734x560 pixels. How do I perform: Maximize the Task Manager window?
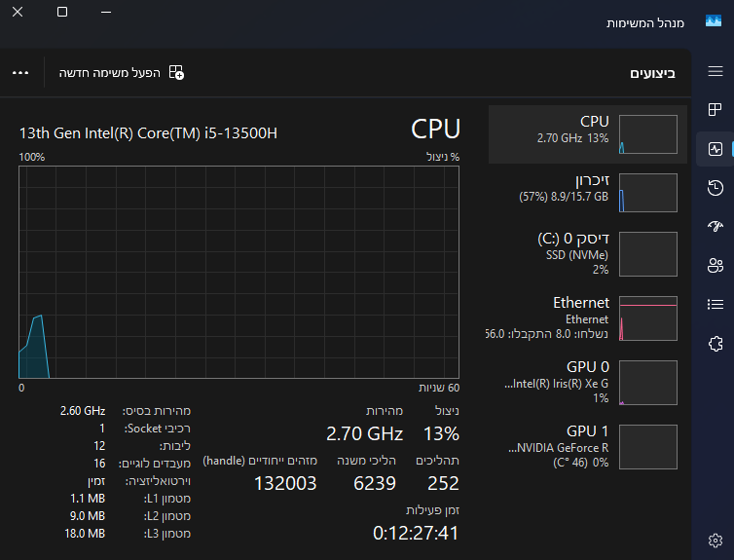pos(61,12)
